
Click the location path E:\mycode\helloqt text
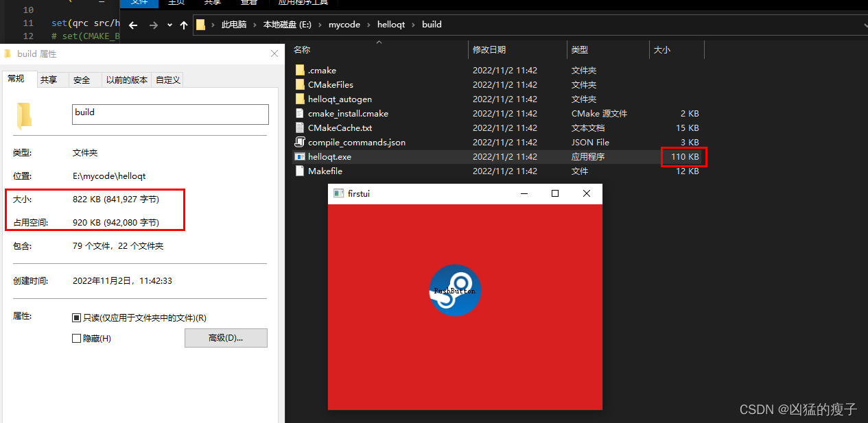point(109,176)
